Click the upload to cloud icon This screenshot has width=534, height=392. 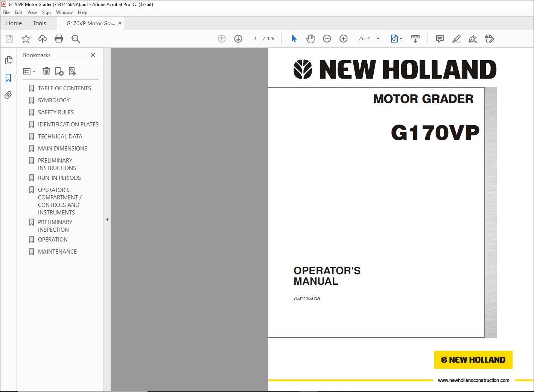43,39
